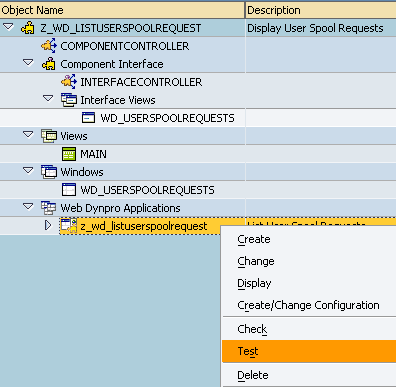Collapse the Views node

pyautogui.click(x=28, y=135)
